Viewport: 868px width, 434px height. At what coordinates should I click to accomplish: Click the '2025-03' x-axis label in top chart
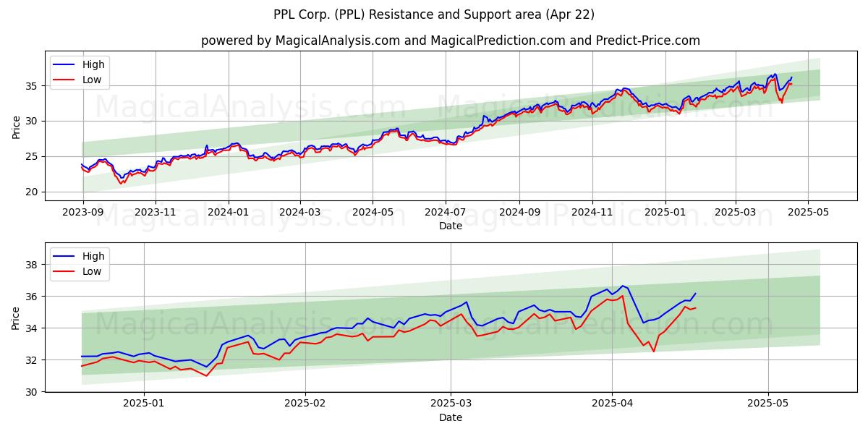(x=736, y=212)
